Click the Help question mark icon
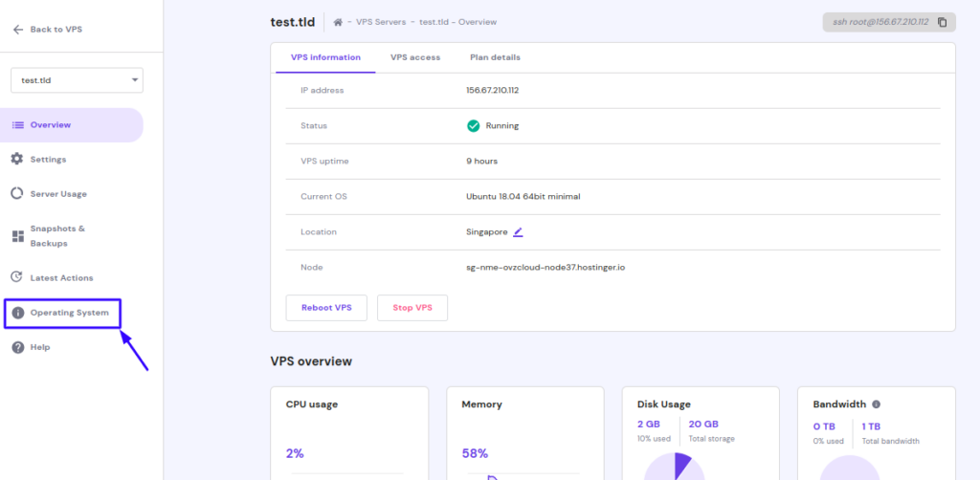This screenshot has width=980, height=480. coord(17,347)
